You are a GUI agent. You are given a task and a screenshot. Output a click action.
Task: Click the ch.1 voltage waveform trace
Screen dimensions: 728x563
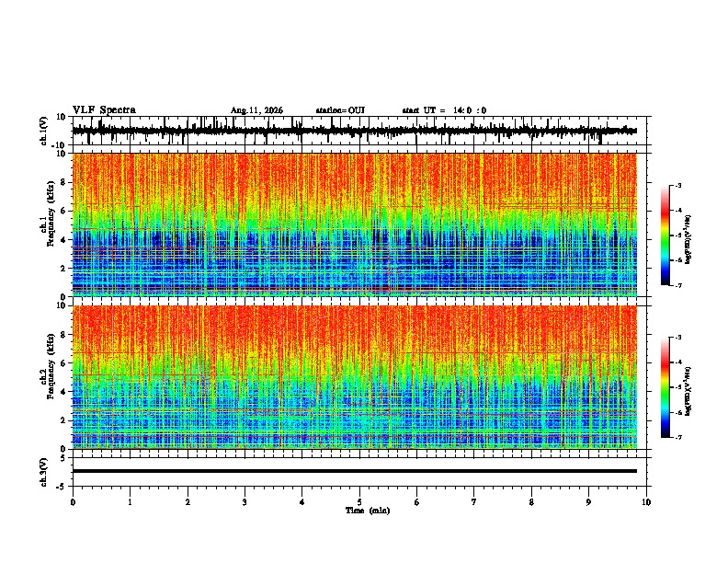click(x=354, y=131)
